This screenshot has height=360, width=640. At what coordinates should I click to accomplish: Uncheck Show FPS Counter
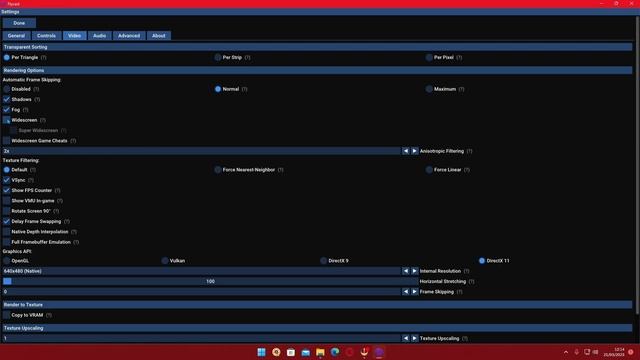pyautogui.click(x=7, y=191)
